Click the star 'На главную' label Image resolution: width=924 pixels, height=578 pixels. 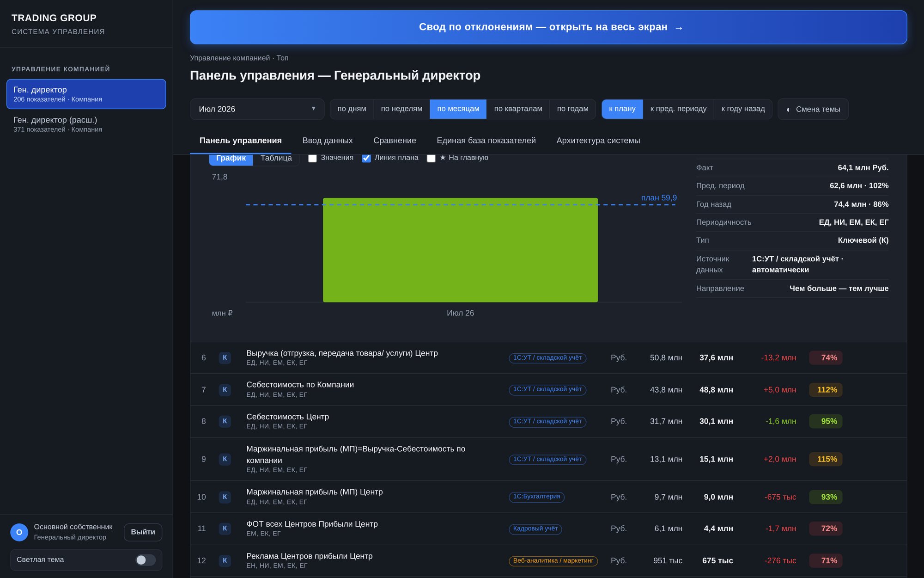464,158
